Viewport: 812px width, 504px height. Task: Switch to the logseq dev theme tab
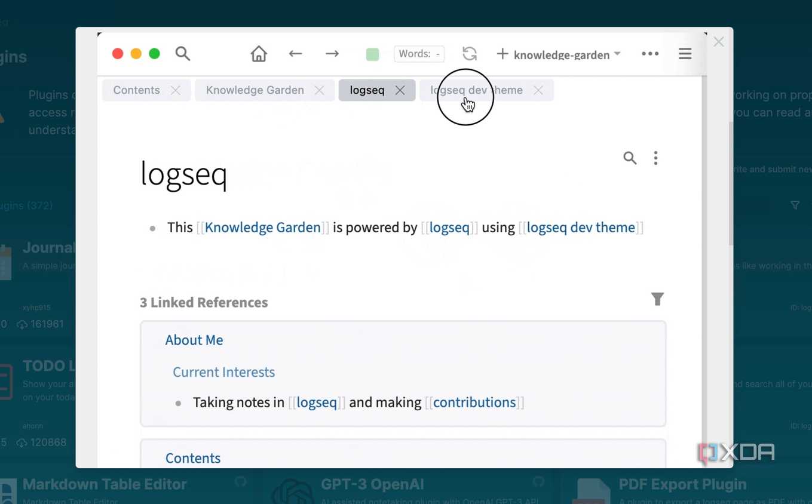(477, 90)
